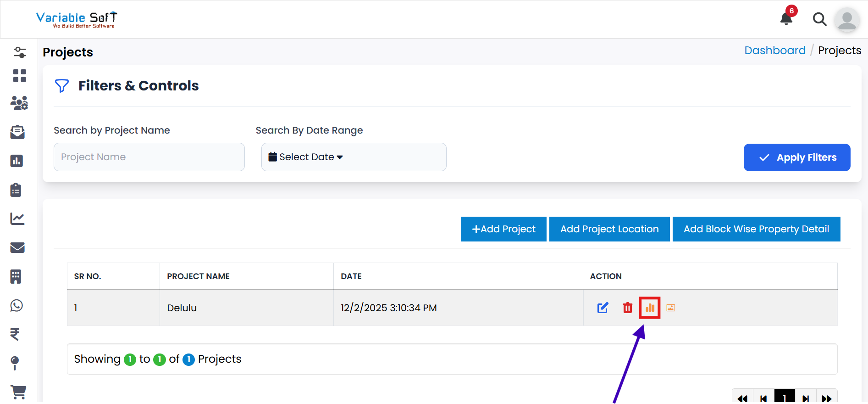Click the Project Name search field
The width and height of the screenshot is (868, 404).
pyautogui.click(x=149, y=157)
